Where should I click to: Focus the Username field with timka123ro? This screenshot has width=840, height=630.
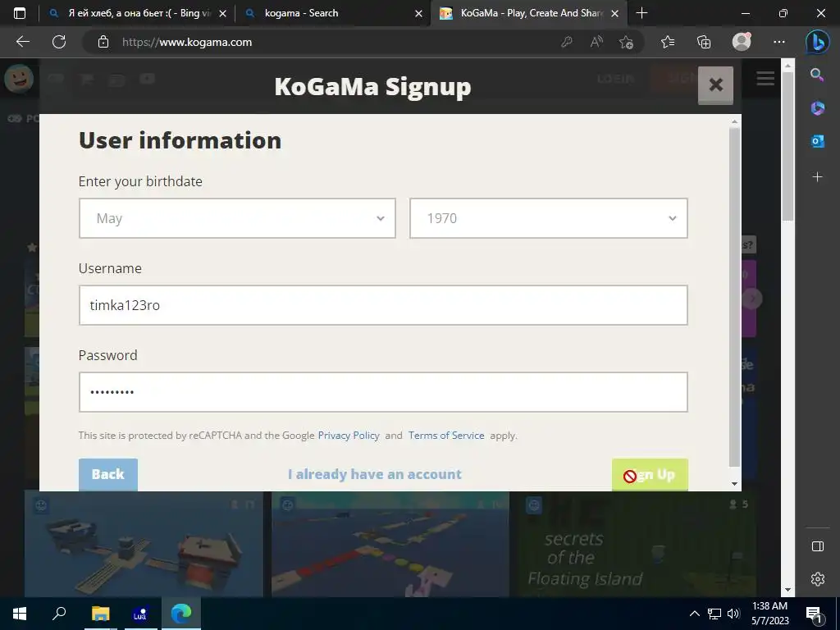click(x=383, y=305)
